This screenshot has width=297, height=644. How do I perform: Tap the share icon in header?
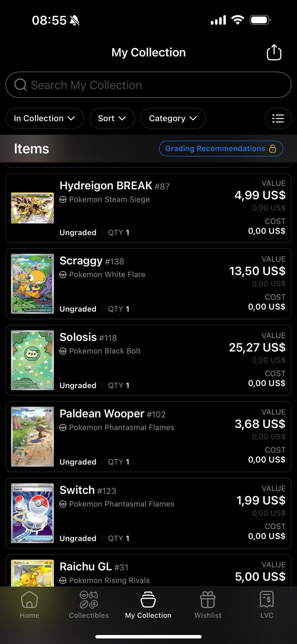274,52
